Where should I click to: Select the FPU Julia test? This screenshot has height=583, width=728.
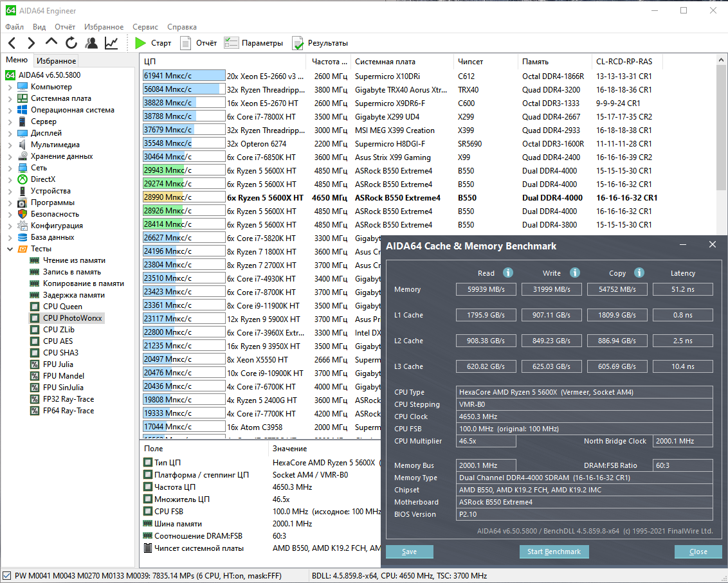click(58, 364)
